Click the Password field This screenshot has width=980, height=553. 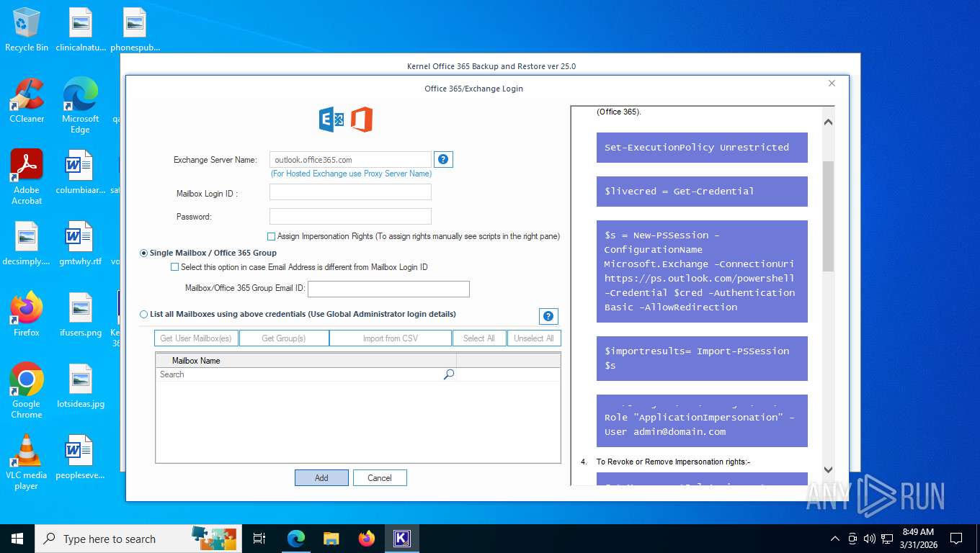pyautogui.click(x=350, y=216)
